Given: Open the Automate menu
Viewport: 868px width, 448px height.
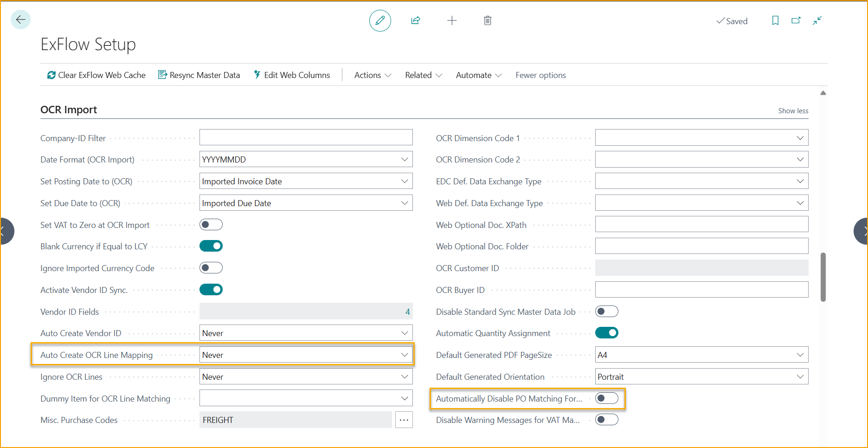Looking at the screenshot, I should 478,75.
